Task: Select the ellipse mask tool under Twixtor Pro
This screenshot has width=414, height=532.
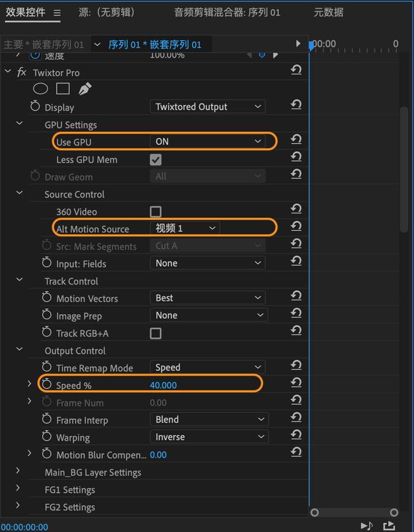Action: (40, 89)
